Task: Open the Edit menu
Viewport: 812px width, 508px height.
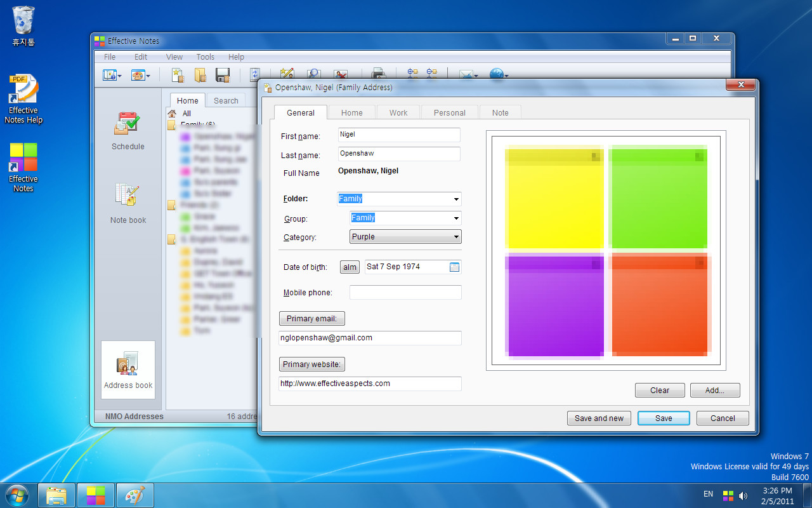Action: pos(141,57)
